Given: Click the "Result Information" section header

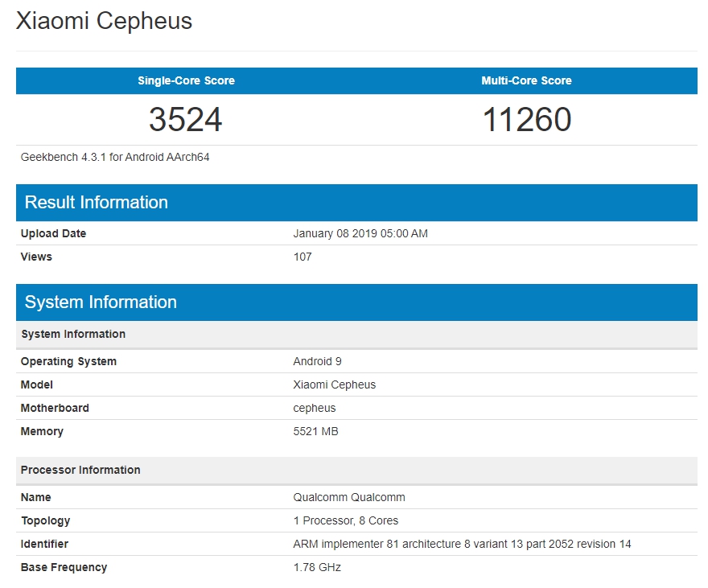Looking at the screenshot, I should pos(356,203).
